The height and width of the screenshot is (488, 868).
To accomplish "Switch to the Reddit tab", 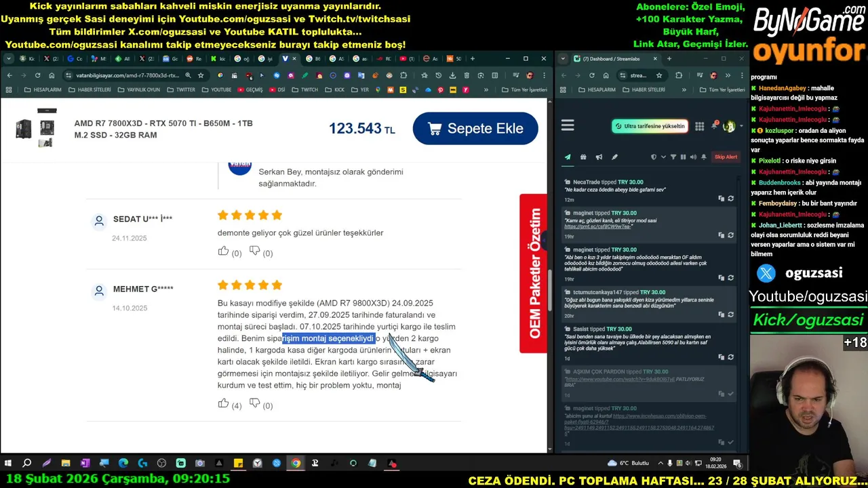I will (x=193, y=58).
